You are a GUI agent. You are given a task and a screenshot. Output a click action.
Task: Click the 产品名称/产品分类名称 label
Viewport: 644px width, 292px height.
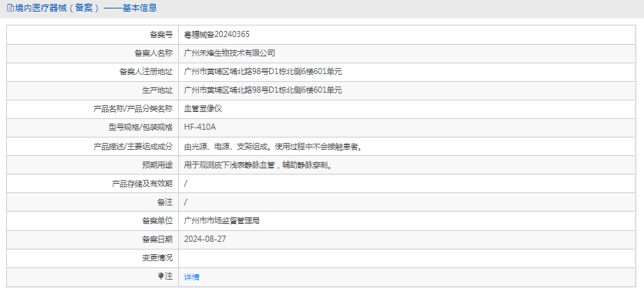coord(133,109)
